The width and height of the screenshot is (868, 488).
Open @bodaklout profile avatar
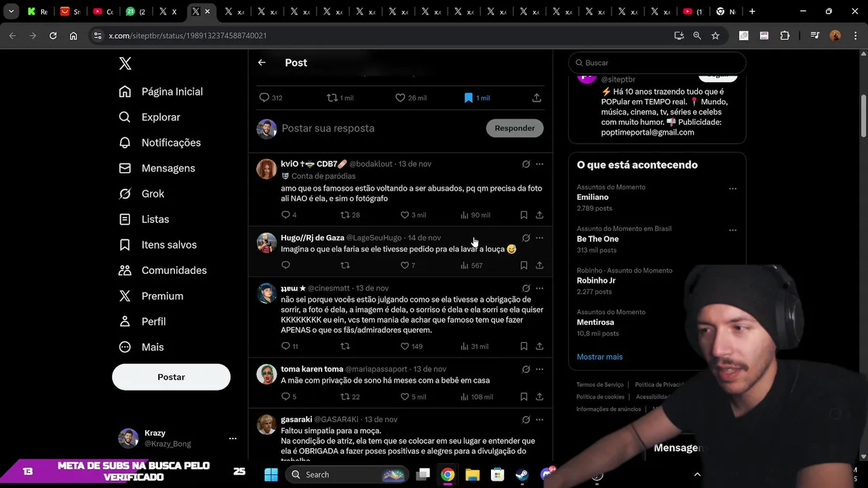pyautogui.click(x=267, y=169)
